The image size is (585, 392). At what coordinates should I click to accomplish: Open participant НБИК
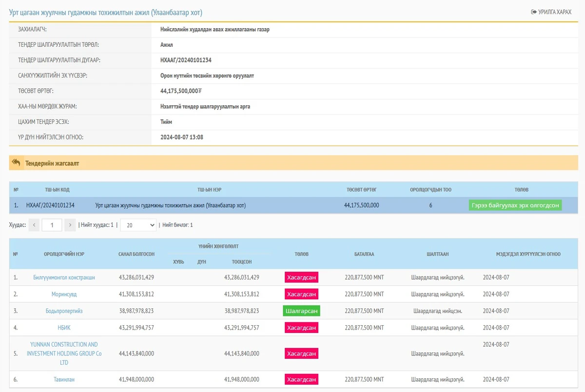(x=64, y=328)
